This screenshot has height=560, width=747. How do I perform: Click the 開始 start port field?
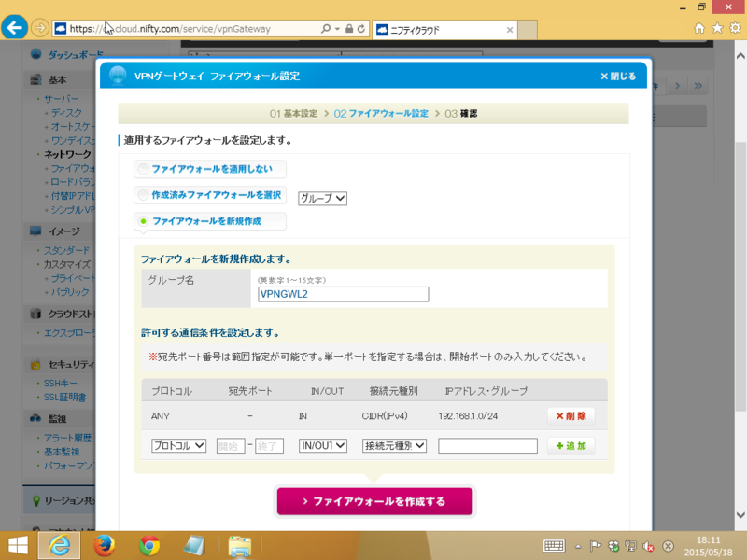pyautogui.click(x=231, y=446)
